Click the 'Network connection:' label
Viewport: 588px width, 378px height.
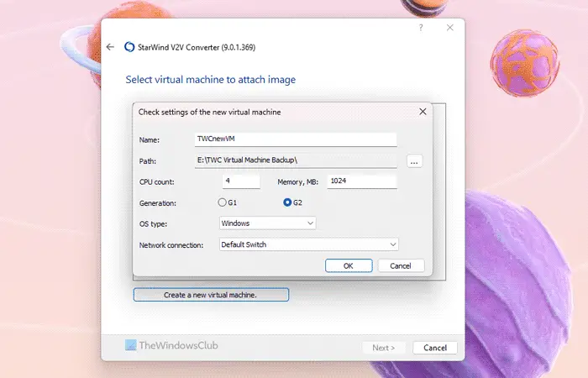[x=171, y=245]
